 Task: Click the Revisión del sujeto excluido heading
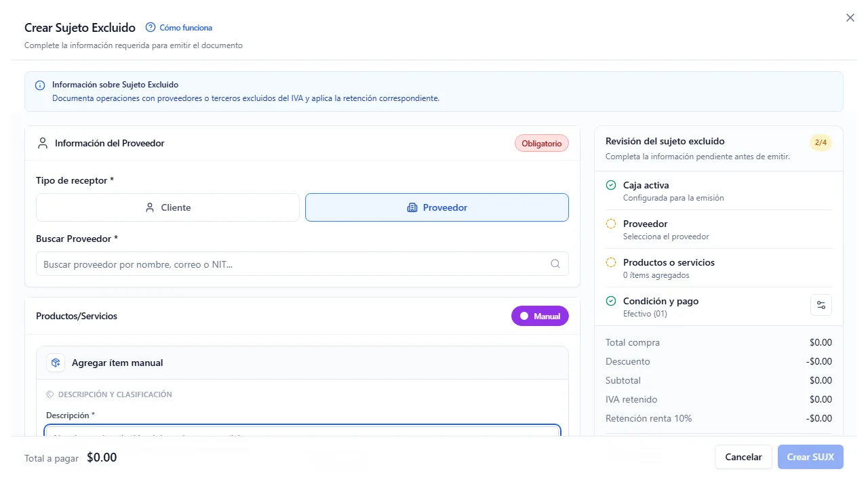coord(665,142)
